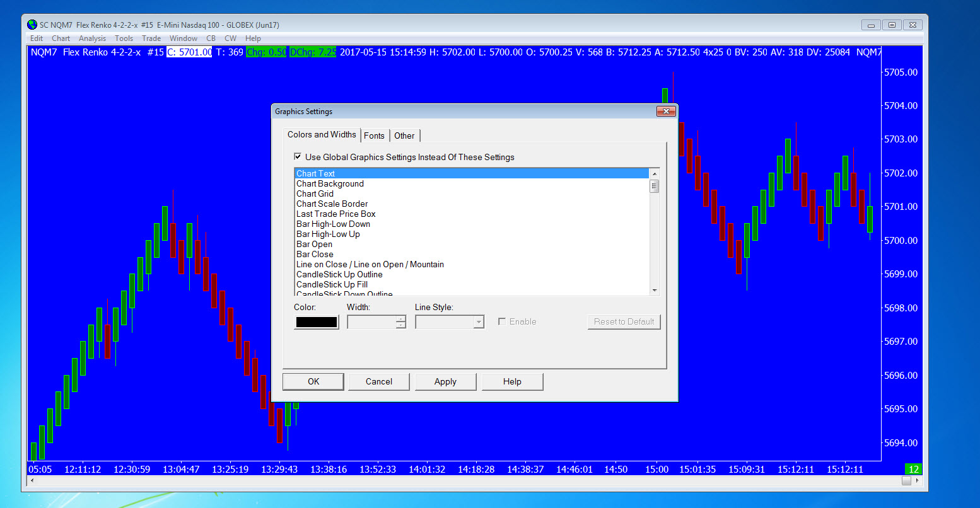Click the Apply button
Screen dimensions: 980x508
445,381
